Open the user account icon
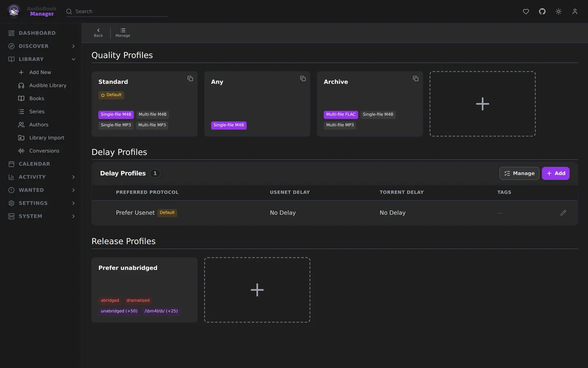The height and width of the screenshot is (368, 588). pos(575,11)
